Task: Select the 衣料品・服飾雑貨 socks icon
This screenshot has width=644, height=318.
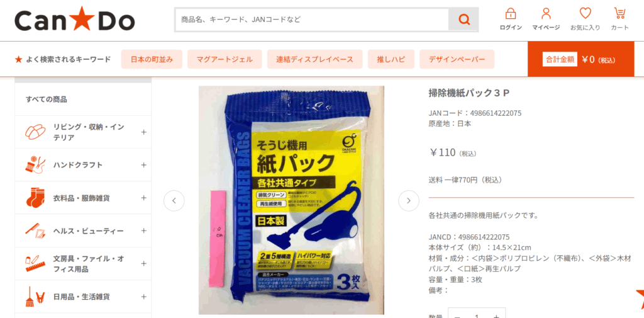Action: pyautogui.click(x=35, y=198)
